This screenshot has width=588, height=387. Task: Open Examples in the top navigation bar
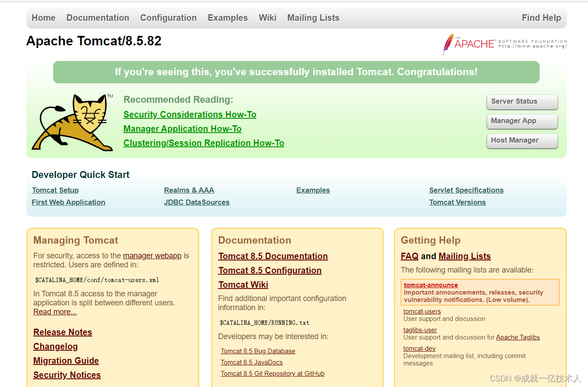pyautogui.click(x=228, y=18)
